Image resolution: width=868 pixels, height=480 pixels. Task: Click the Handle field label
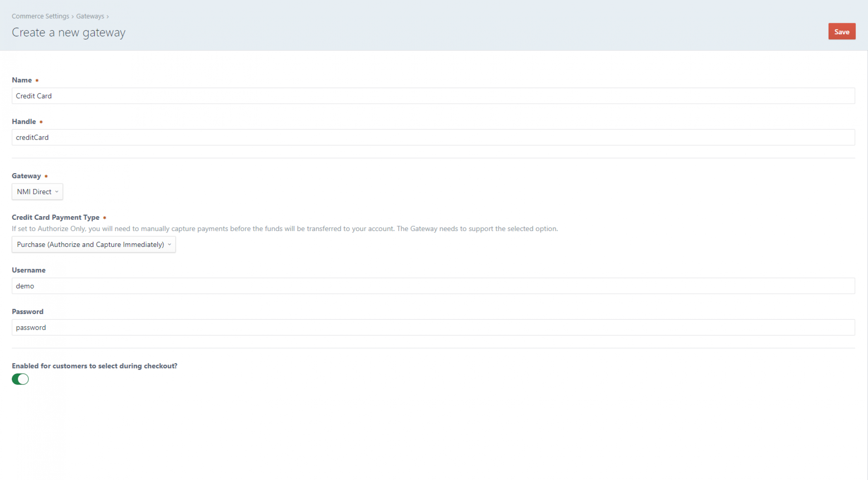pos(24,121)
